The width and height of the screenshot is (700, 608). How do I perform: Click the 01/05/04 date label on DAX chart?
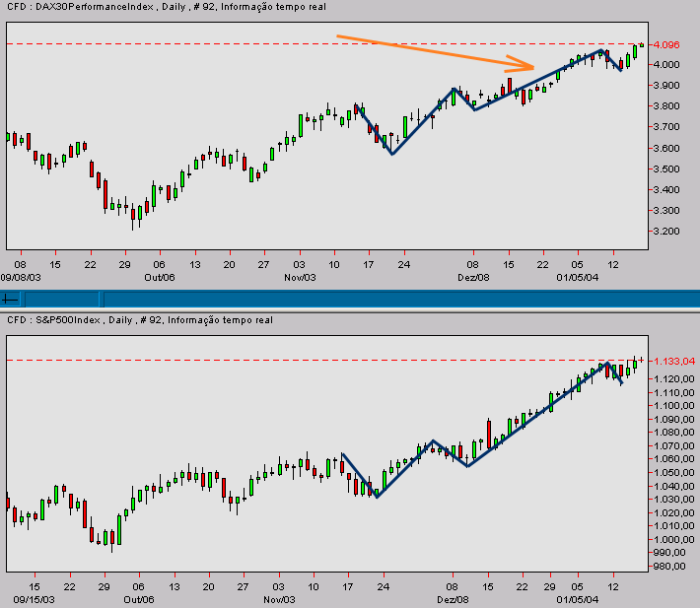pyautogui.click(x=577, y=278)
